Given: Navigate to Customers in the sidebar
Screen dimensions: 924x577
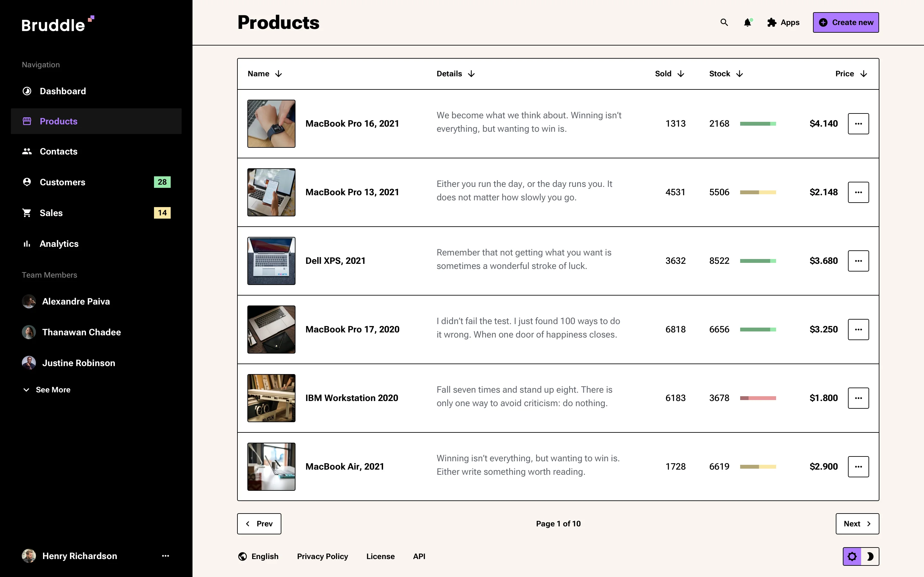Looking at the screenshot, I should tap(63, 182).
